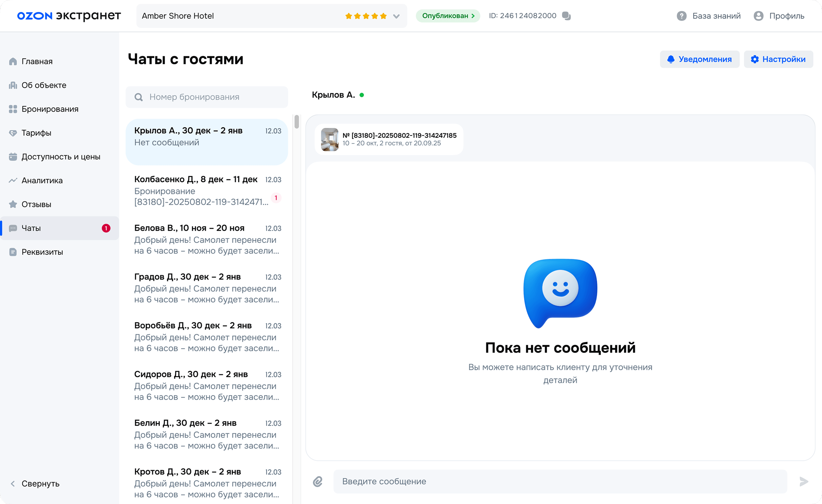Expand the Amber Shore Hotel dropdown
The width and height of the screenshot is (822, 504).
pos(396,16)
